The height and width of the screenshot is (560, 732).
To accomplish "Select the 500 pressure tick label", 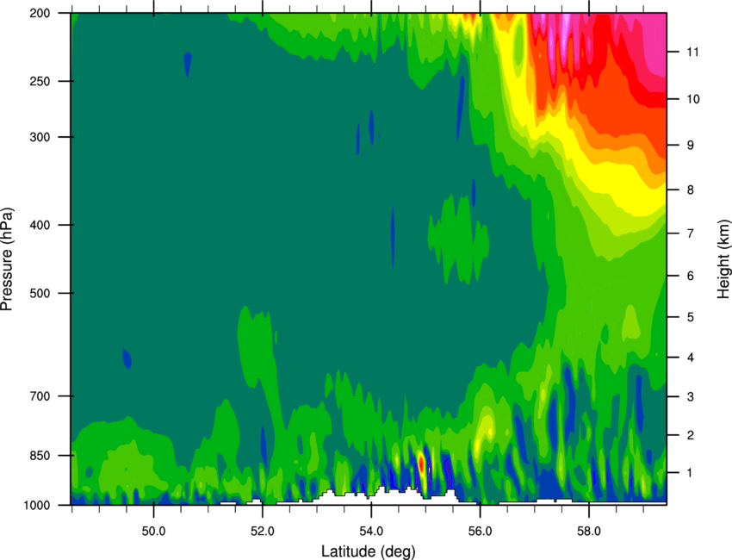I will 40,293.
